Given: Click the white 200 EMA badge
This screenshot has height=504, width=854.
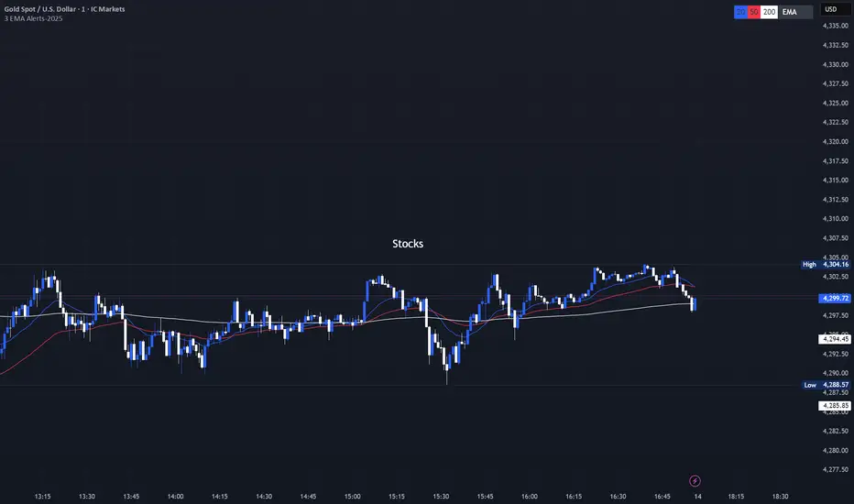Looking at the screenshot, I should 772,11.
